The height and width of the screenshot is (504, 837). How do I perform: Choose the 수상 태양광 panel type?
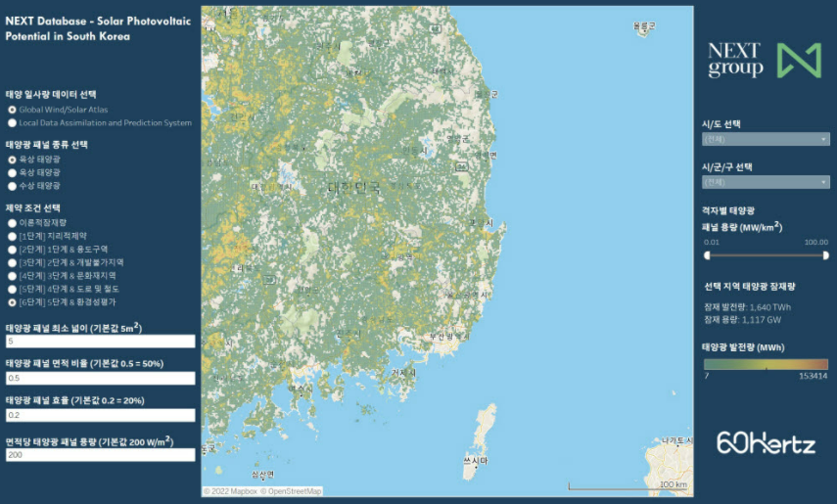point(12,185)
